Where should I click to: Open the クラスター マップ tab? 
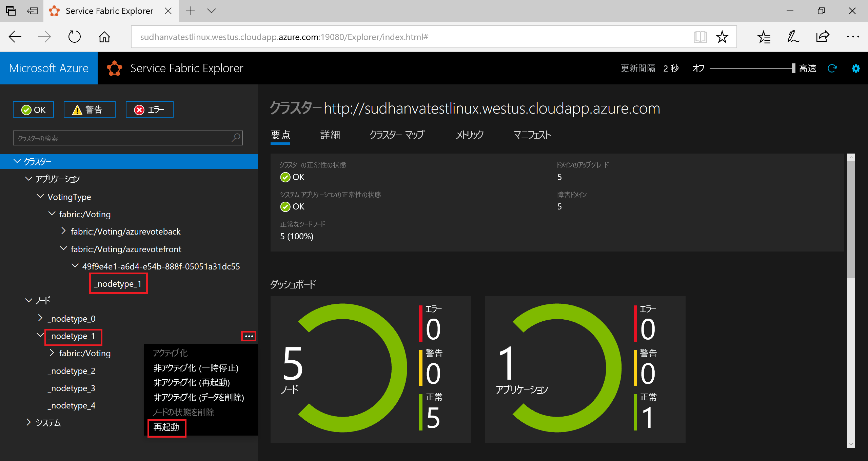[x=397, y=135]
